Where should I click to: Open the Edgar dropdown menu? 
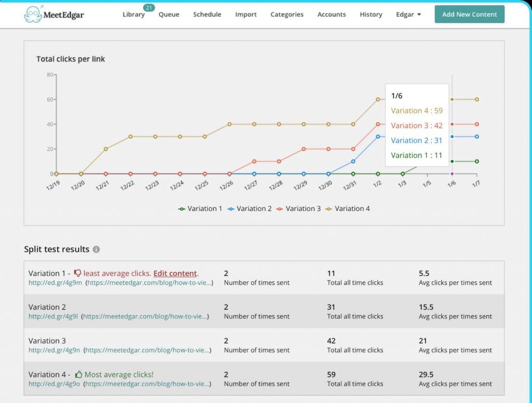(408, 15)
